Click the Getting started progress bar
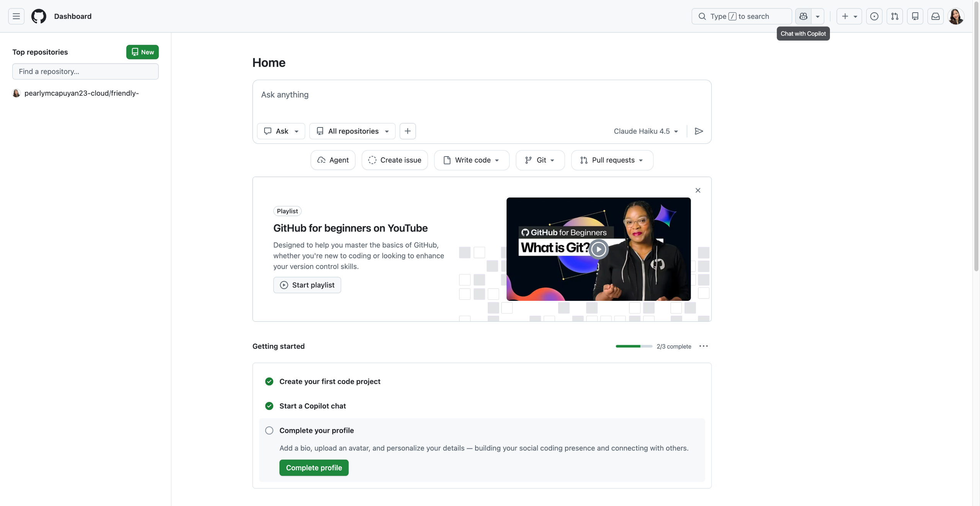This screenshot has height=506, width=980. coord(634,346)
